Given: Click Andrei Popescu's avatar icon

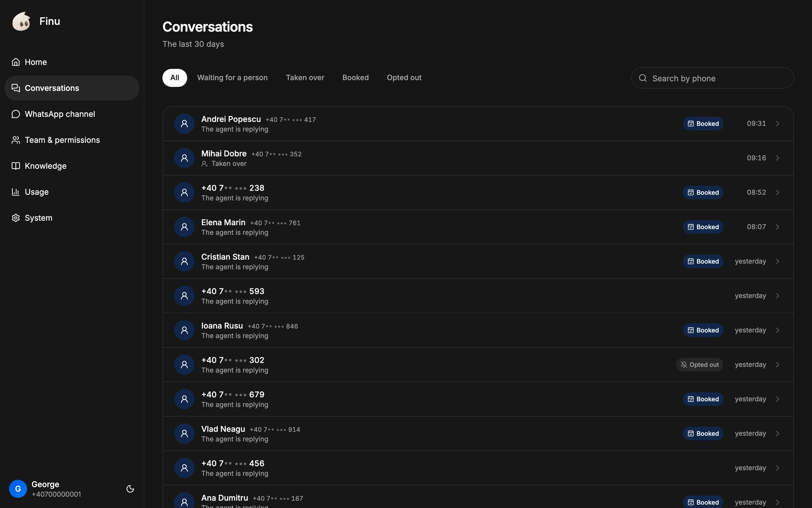Looking at the screenshot, I should click(184, 124).
